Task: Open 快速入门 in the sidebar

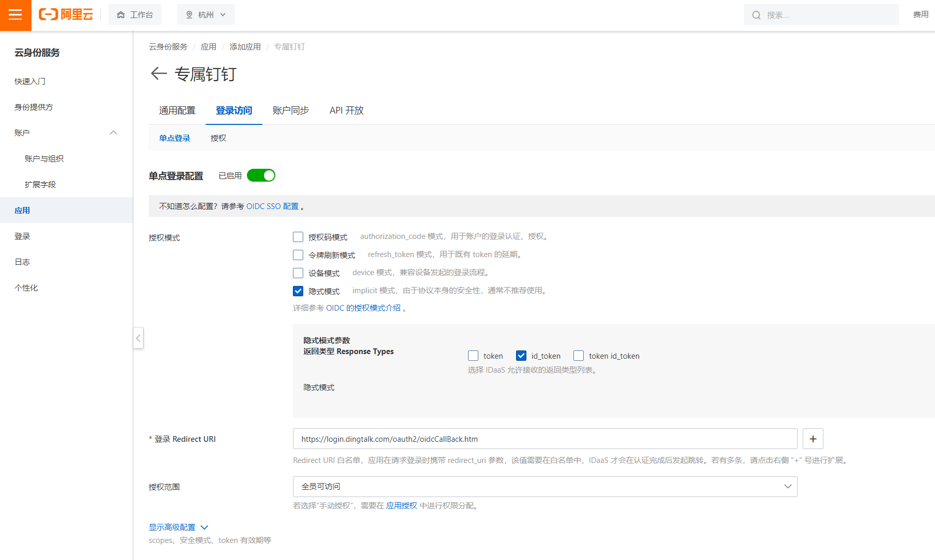Action: tap(30, 82)
